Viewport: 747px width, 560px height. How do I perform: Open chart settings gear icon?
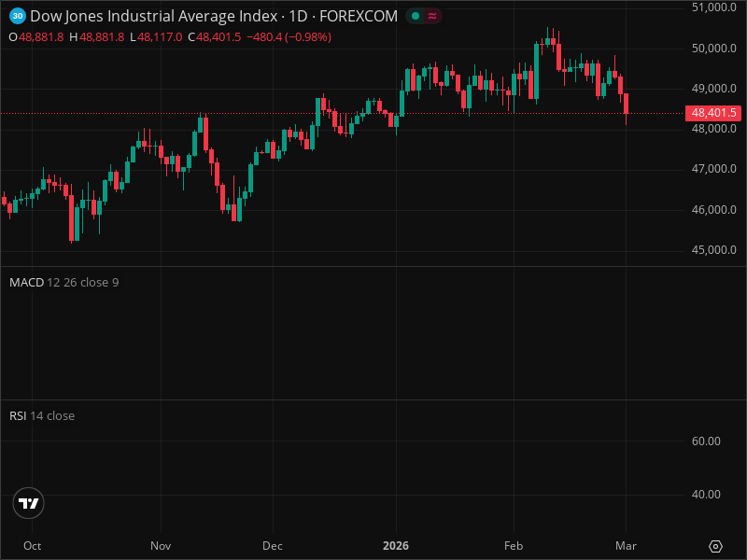point(715,546)
